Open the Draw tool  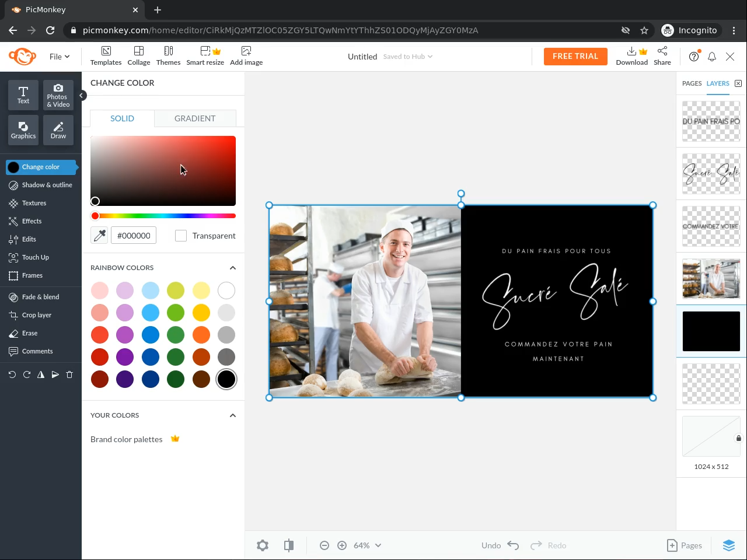point(58,129)
